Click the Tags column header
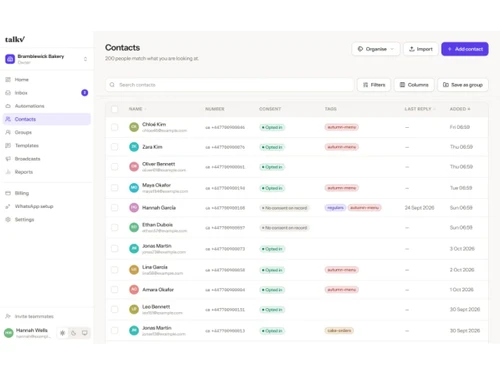This screenshot has height=375, width=500. click(x=331, y=109)
